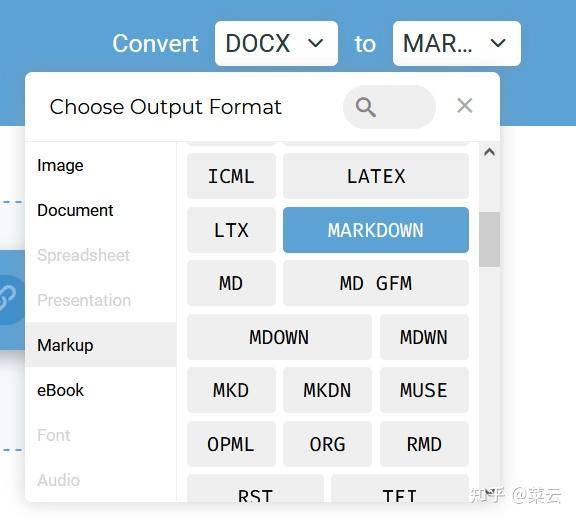The image size is (576, 520).
Task: Pick the MUSE format button
Action: pyautogui.click(x=424, y=390)
